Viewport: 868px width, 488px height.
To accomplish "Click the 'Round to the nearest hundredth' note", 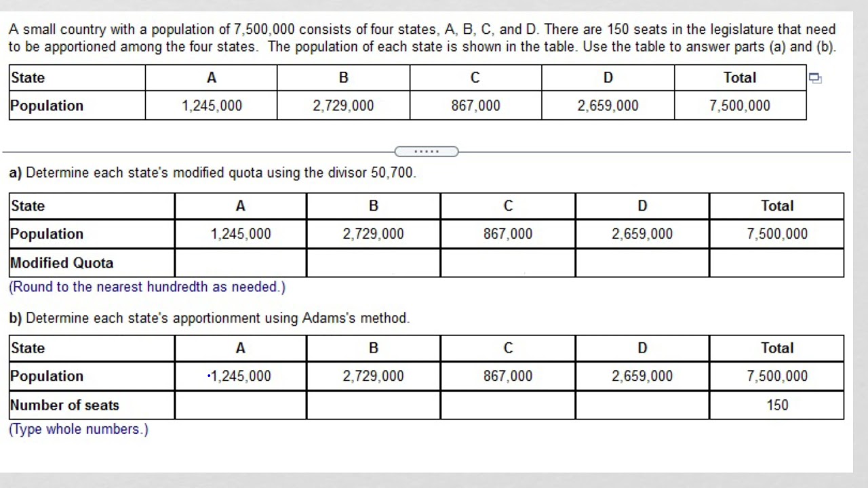I will click(x=147, y=287).
